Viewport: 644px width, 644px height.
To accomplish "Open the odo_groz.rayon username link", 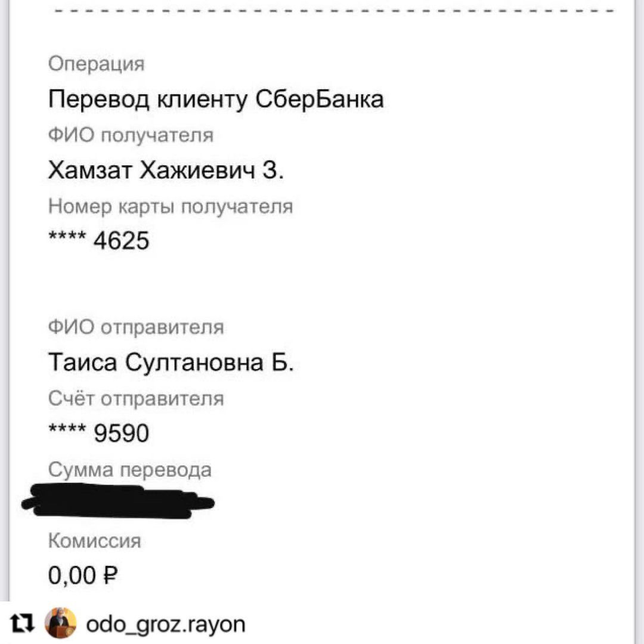I will coord(166,624).
